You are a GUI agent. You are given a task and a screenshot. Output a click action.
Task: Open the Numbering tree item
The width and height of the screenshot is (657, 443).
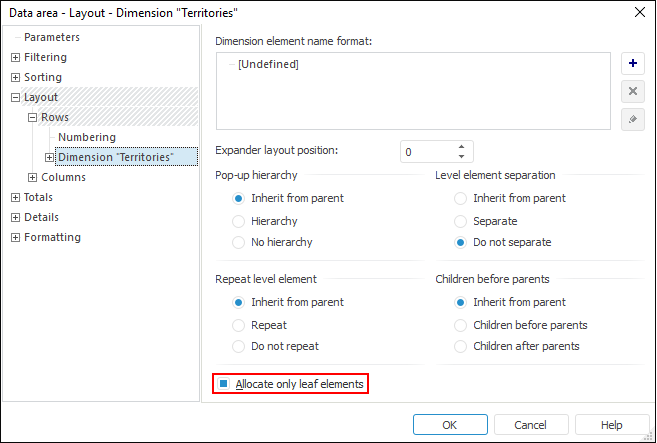[87, 137]
